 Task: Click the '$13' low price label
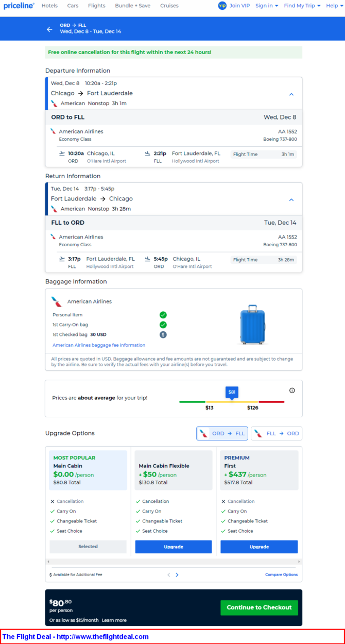coord(209,408)
